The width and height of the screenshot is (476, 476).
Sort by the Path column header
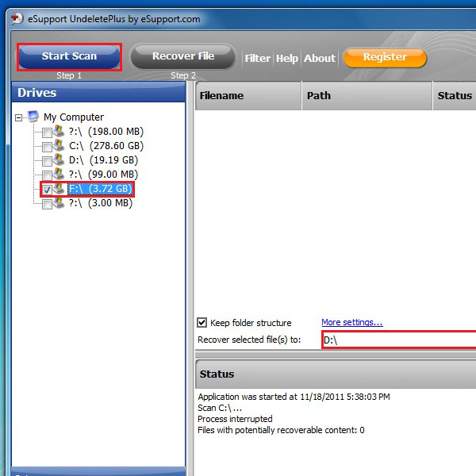(367, 96)
